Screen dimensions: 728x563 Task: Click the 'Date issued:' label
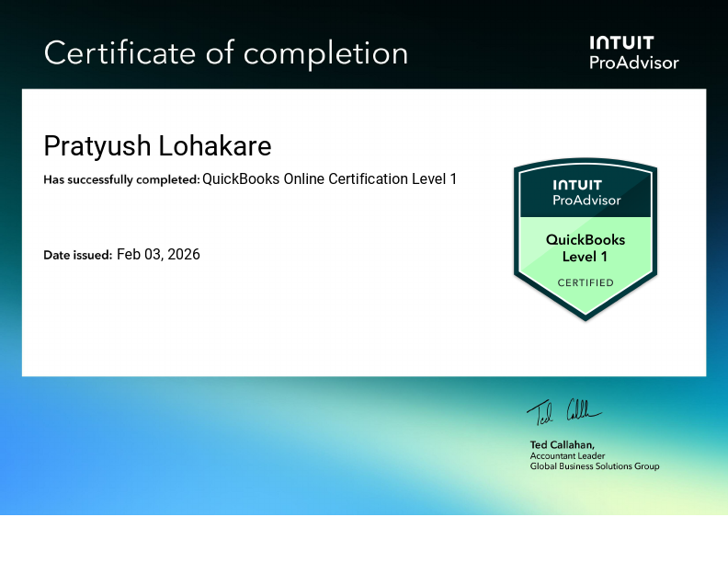click(77, 255)
